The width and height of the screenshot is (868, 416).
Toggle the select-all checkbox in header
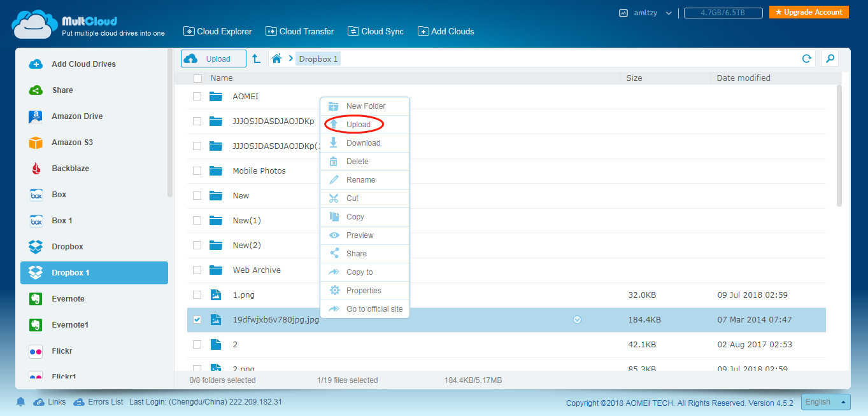197,78
